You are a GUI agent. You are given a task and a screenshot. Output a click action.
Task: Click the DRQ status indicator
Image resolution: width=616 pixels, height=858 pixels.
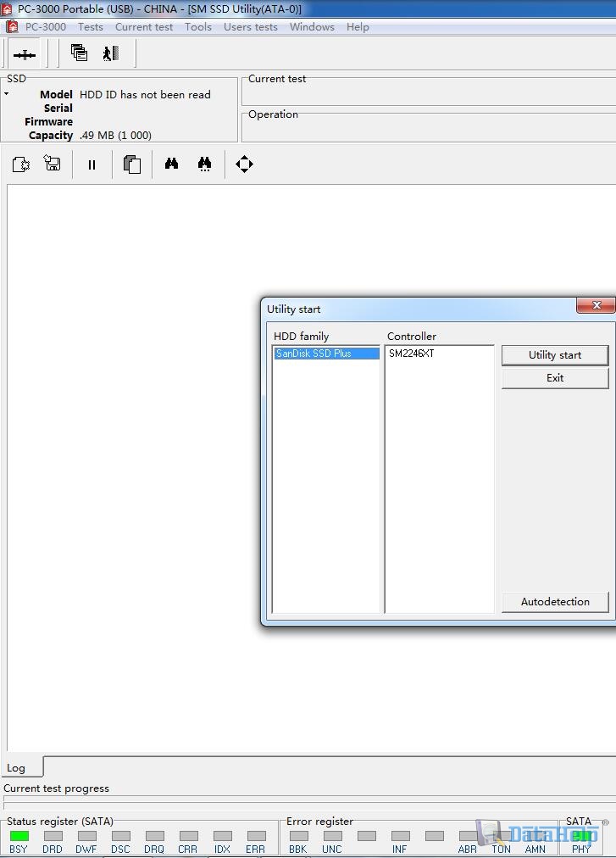pyautogui.click(x=155, y=836)
